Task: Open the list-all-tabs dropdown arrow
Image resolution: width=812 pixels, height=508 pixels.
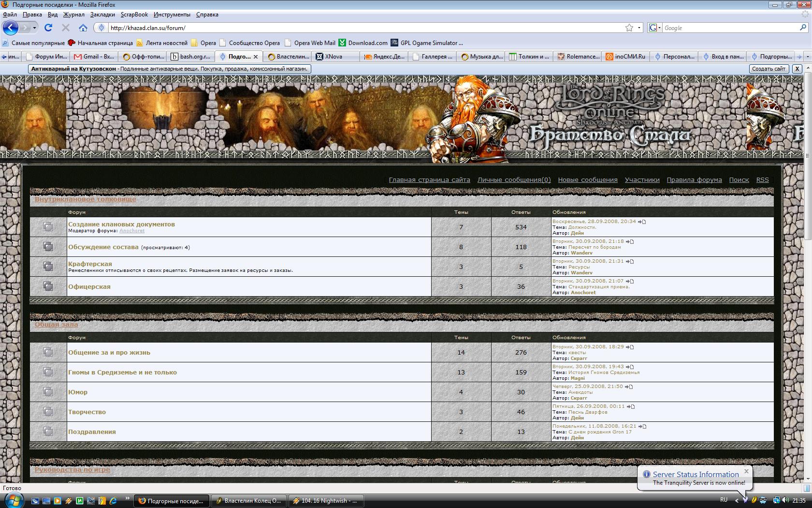Action: (807, 57)
